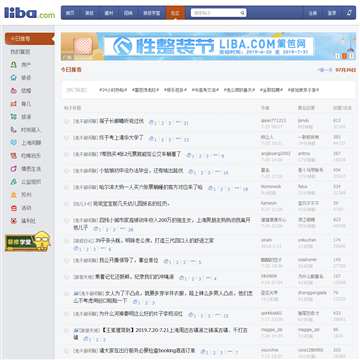This screenshot has height=360, width=360.
Task: Open the 结婚 icon in sidebar
Action: coord(14,91)
